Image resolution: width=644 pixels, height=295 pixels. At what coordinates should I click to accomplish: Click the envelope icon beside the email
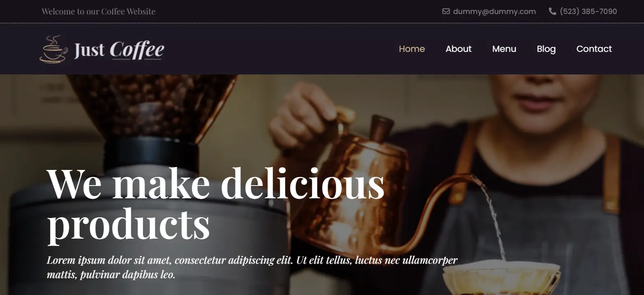click(x=446, y=12)
